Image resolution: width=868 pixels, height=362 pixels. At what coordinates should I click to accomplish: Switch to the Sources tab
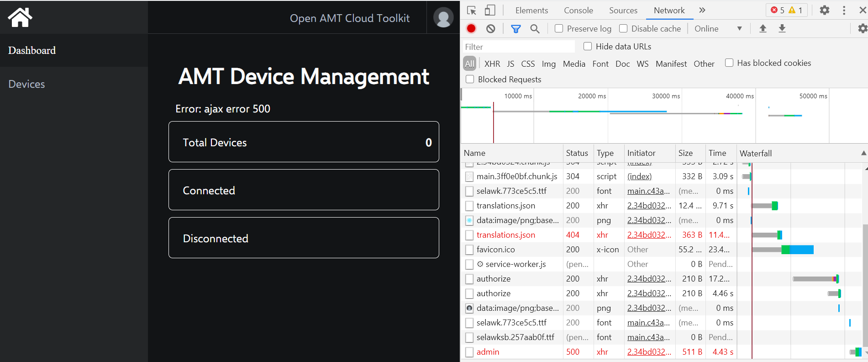coord(623,10)
